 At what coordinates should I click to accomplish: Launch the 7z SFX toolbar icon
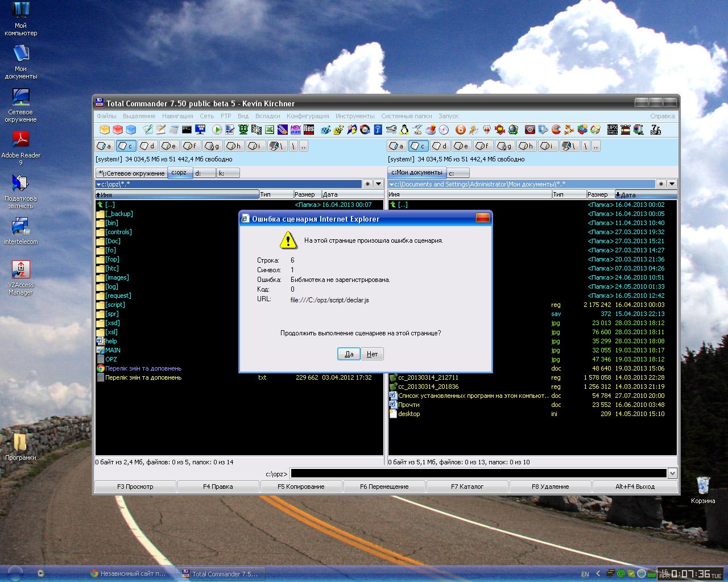pyautogui.click(x=656, y=130)
